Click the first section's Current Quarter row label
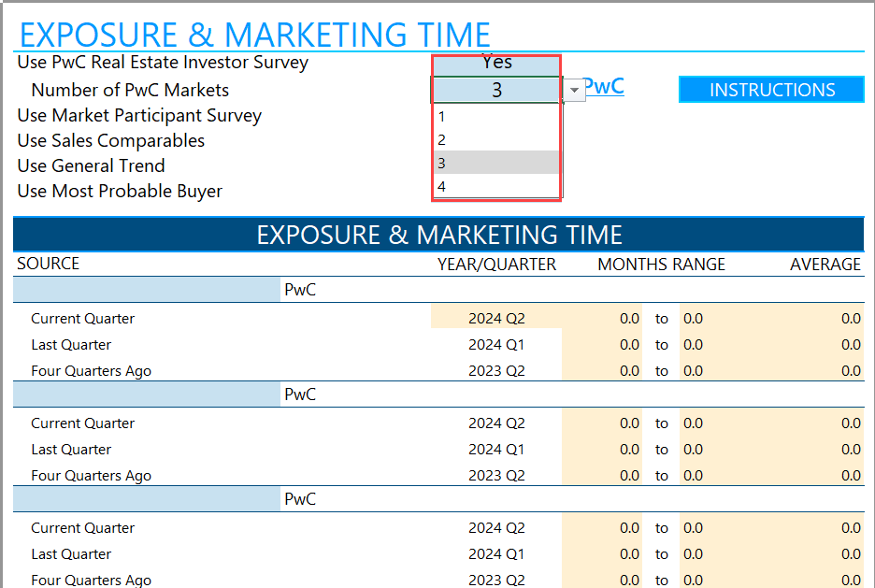Screen dimensions: 875x588 (82, 319)
